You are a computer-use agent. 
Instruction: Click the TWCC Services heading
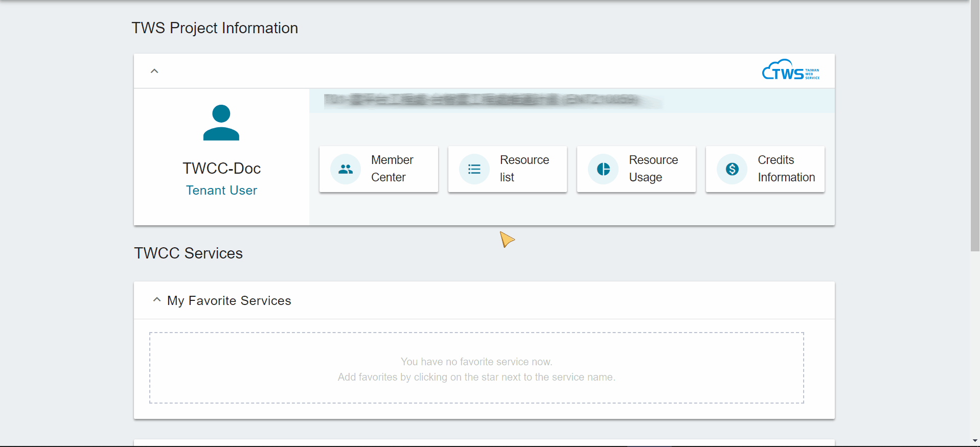coord(188,253)
